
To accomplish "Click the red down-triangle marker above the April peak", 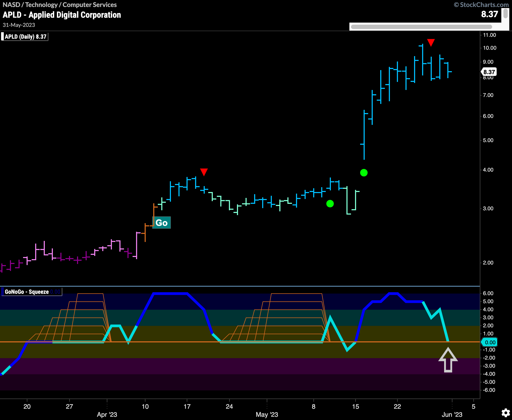I will click(204, 172).
